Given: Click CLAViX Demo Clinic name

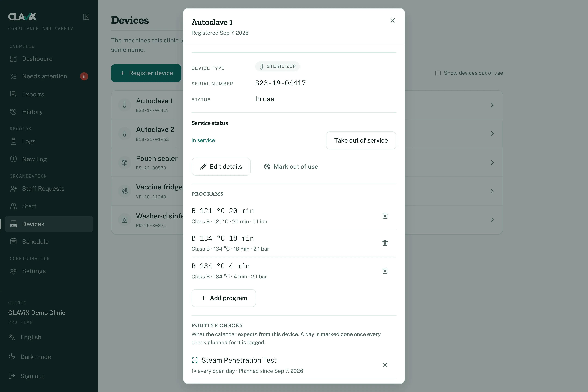Looking at the screenshot, I should tap(37, 313).
